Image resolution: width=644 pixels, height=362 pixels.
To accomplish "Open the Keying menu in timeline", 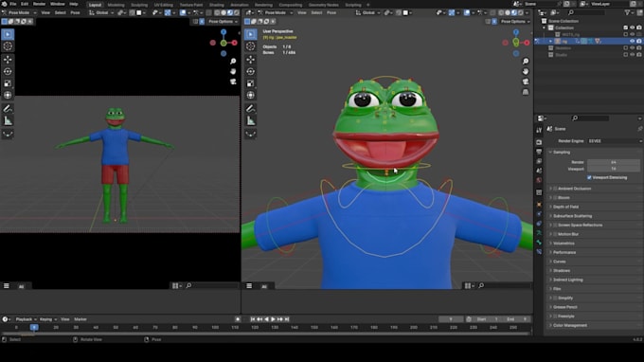I will click(x=47, y=319).
